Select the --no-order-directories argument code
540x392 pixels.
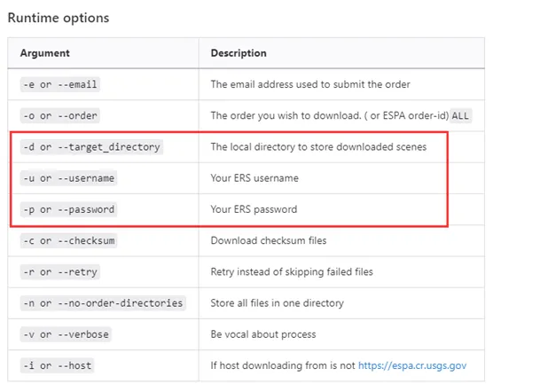(x=101, y=303)
